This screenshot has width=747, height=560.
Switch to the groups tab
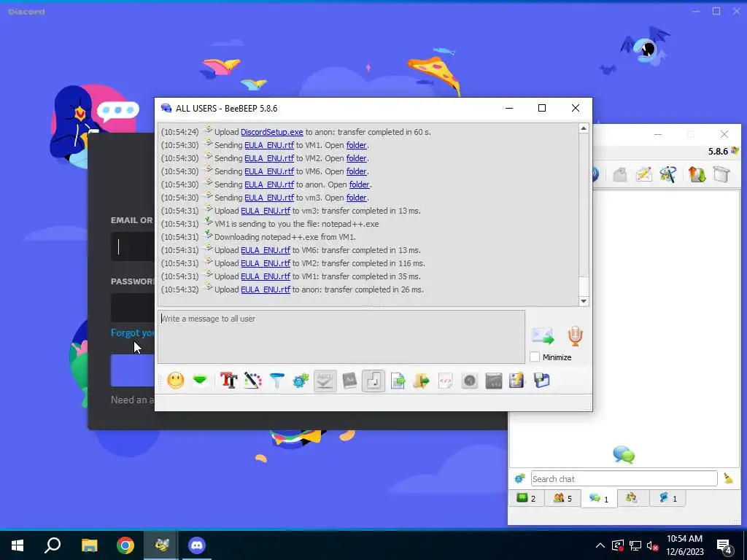632,498
